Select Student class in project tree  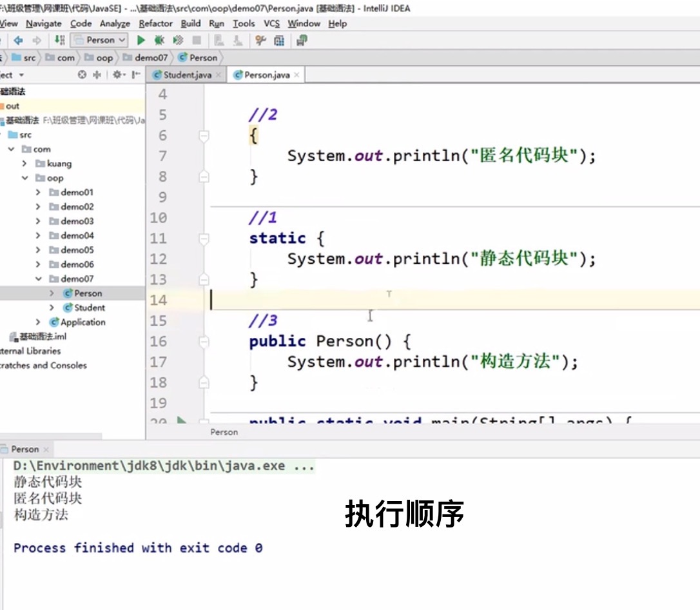click(84, 308)
